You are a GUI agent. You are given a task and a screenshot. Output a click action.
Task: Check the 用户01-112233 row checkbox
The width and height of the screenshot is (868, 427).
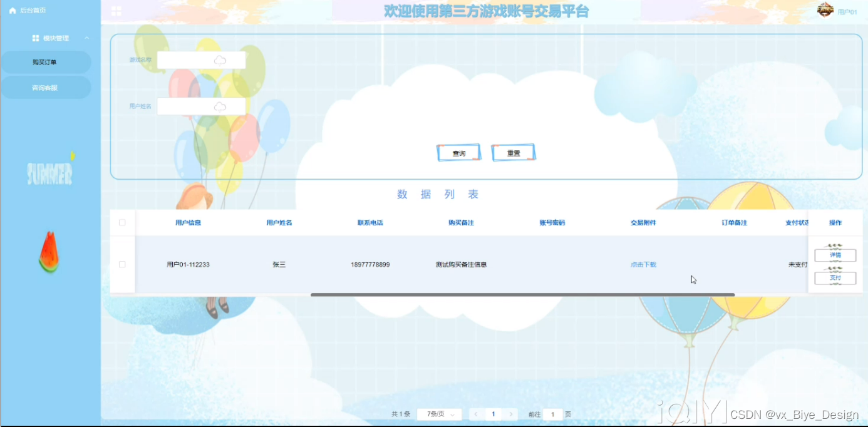(x=122, y=264)
